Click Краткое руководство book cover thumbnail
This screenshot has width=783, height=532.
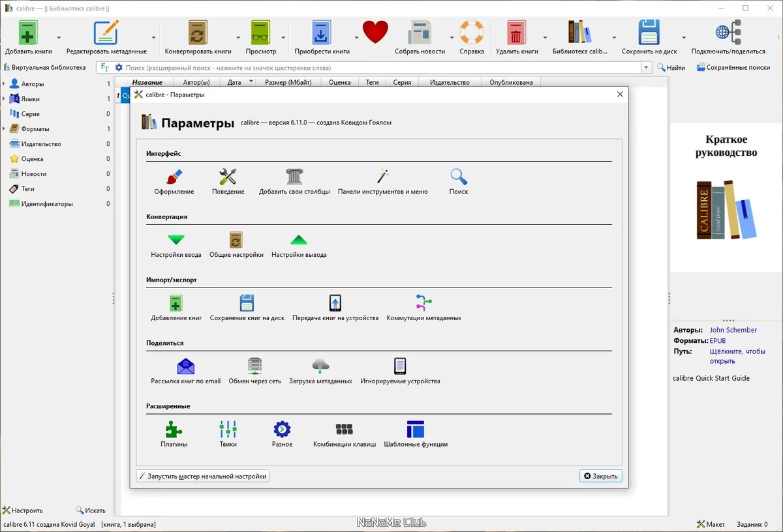(x=727, y=198)
